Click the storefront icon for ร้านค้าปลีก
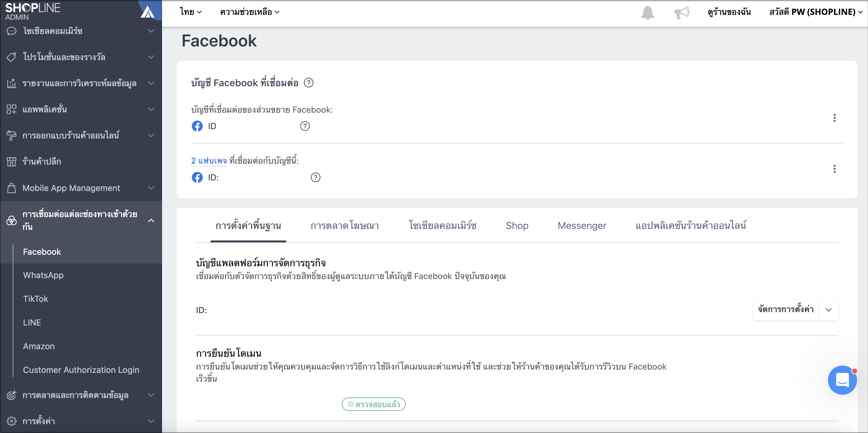 coord(12,162)
